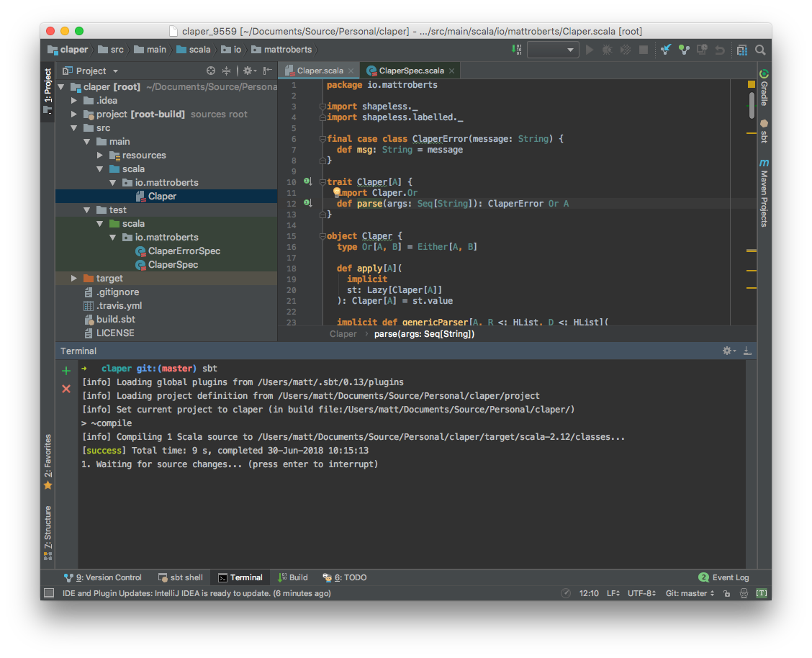Toggle the Gradle tool window
The image size is (812, 658).
click(x=764, y=88)
